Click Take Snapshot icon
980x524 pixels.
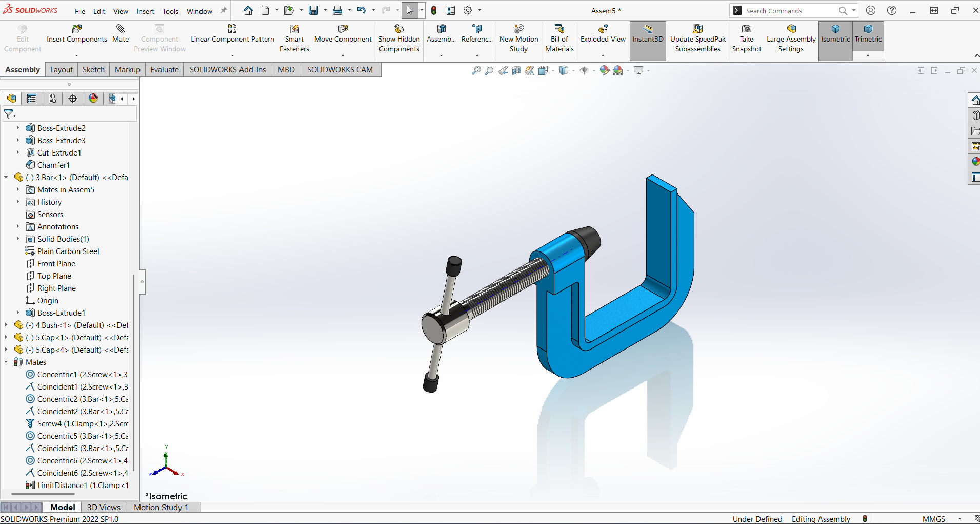[x=747, y=29]
